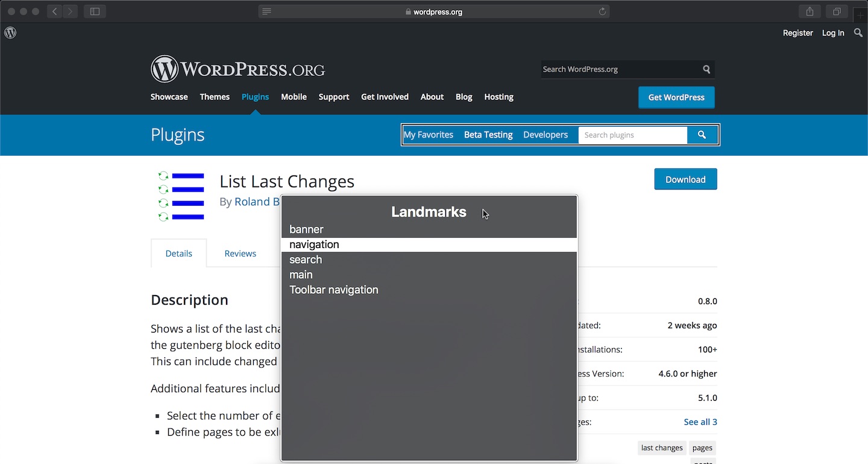
Task: Click the Register link
Action: [798, 33]
